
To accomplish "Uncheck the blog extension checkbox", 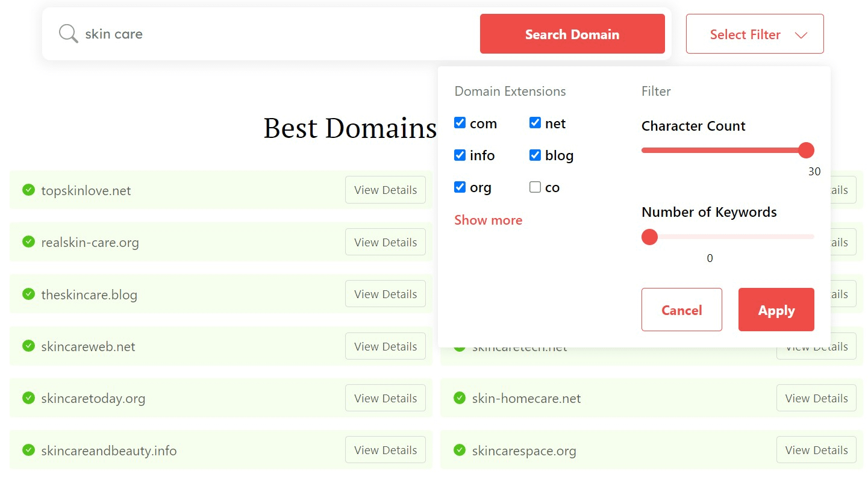I will tap(535, 155).
